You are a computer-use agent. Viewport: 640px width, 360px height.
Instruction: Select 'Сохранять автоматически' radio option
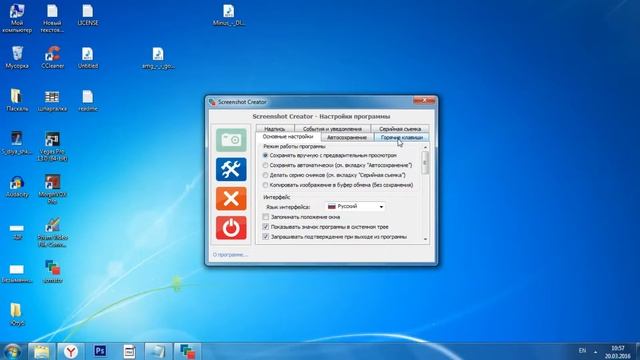point(266,165)
